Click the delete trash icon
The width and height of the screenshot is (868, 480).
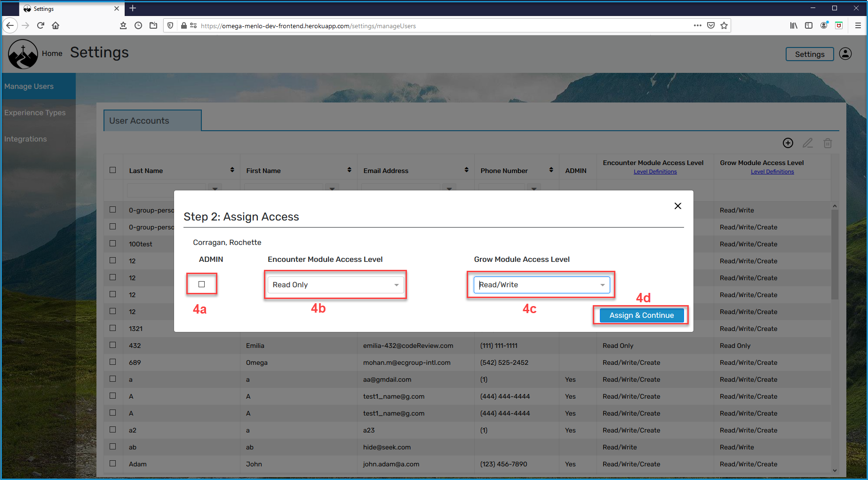pos(828,143)
